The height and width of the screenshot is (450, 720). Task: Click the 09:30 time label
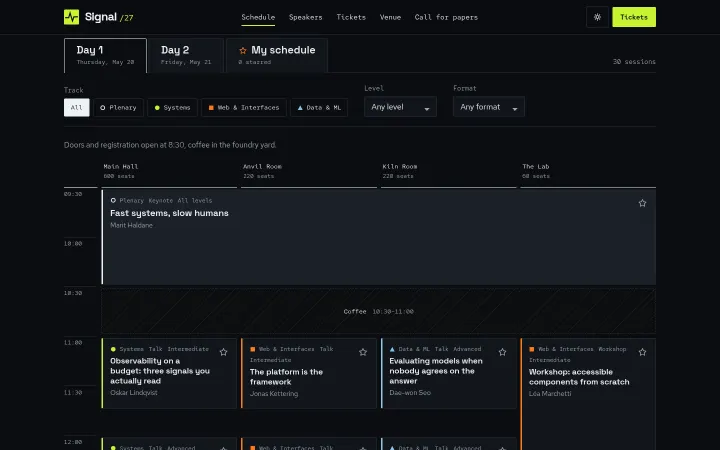pyautogui.click(x=73, y=194)
